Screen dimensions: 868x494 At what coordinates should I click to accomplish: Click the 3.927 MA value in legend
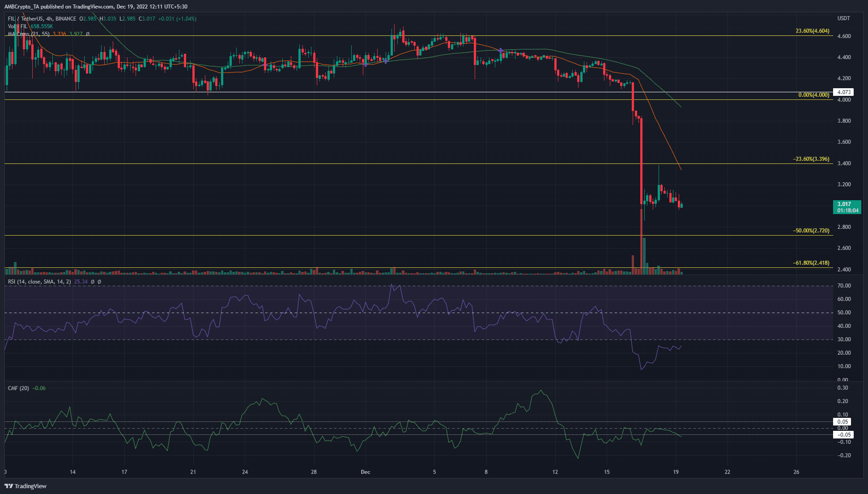[76, 34]
